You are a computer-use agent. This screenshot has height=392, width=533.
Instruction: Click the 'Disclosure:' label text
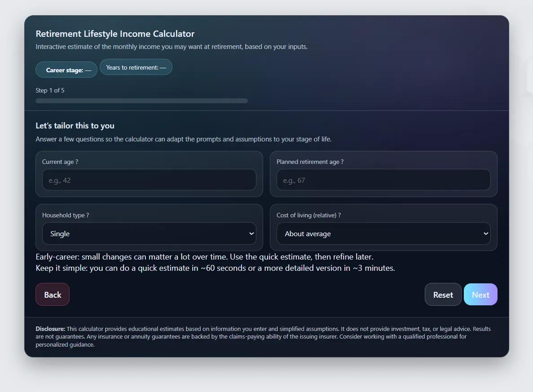pyautogui.click(x=50, y=329)
